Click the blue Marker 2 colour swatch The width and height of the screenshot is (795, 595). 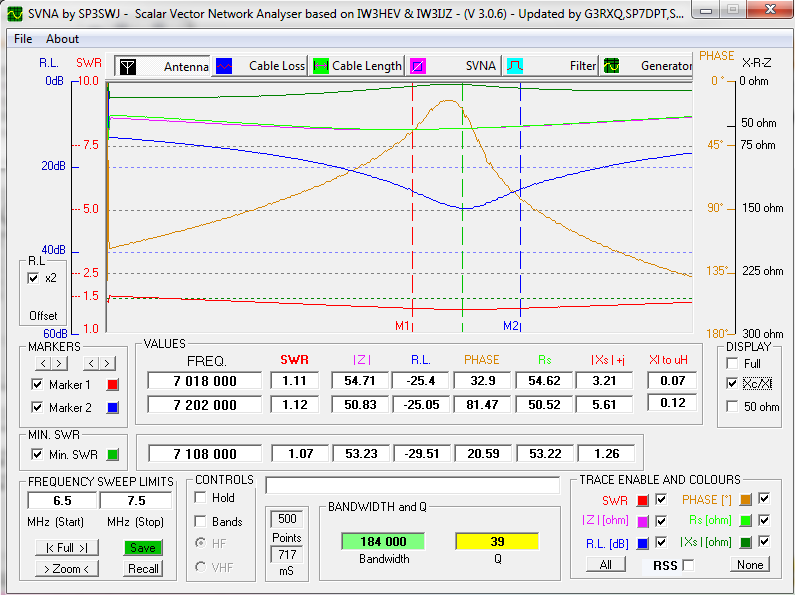(x=112, y=407)
